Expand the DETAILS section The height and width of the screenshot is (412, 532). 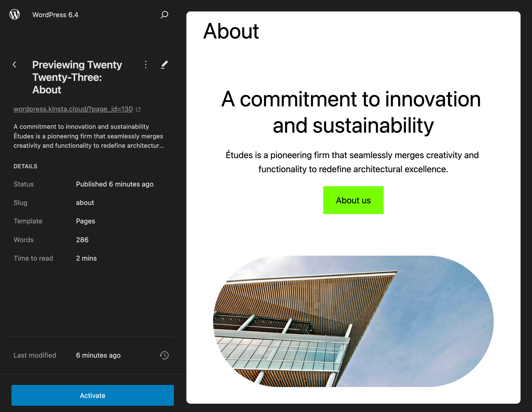click(25, 166)
